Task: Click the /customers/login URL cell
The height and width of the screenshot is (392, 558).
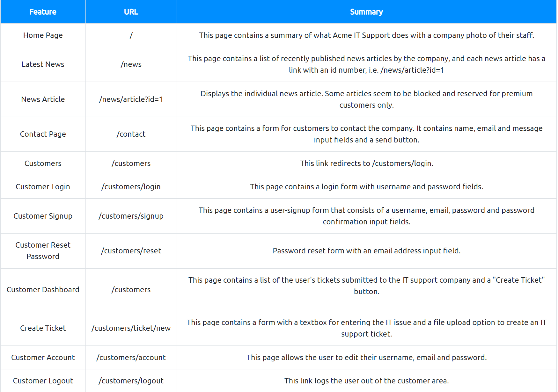Action: tap(131, 187)
